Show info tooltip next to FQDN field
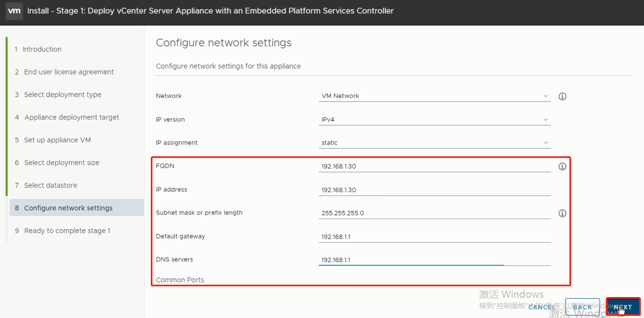The image size is (644, 318). (562, 167)
